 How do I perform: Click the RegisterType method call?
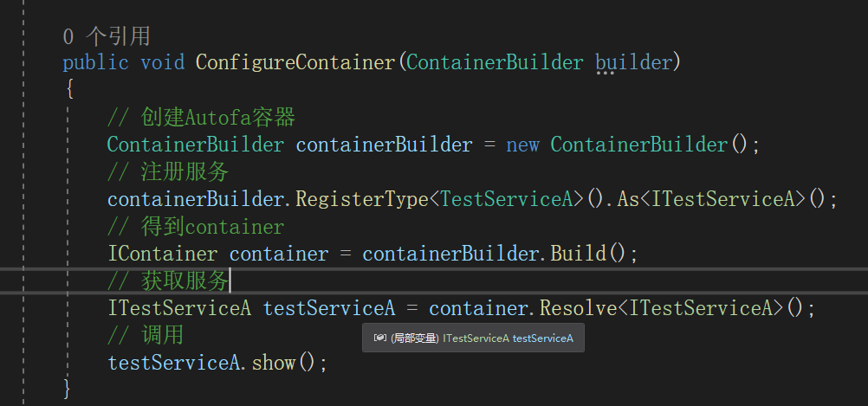[x=362, y=199]
